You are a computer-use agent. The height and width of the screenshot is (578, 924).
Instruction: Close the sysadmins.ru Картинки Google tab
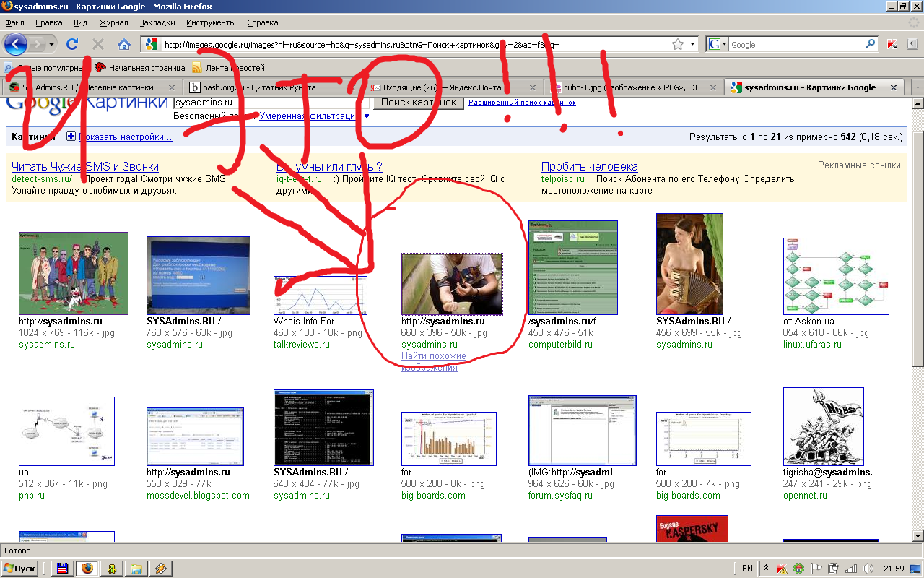[x=894, y=87]
